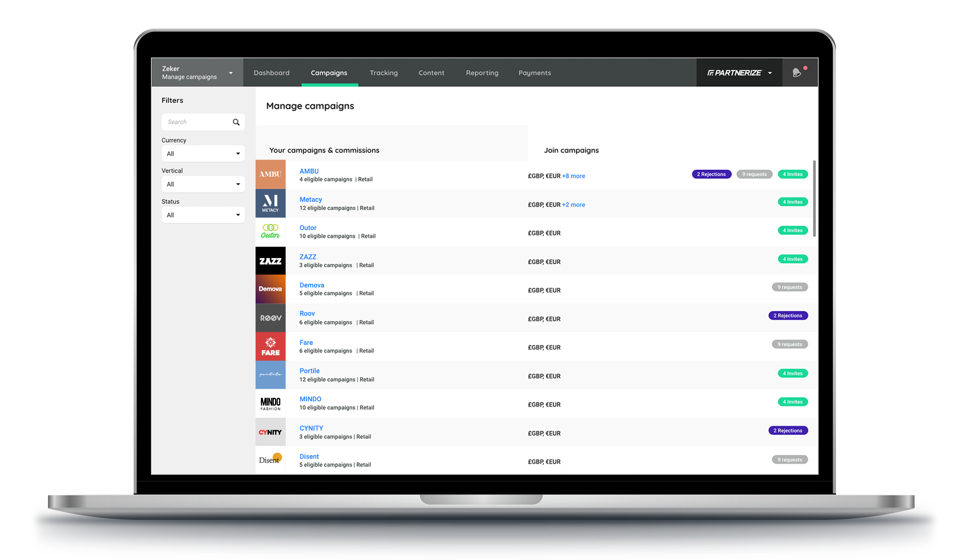The height and width of the screenshot is (560, 970).
Task: Click the ZAZZ logo thumbnail
Action: pyautogui.click(x=270, y=260)
